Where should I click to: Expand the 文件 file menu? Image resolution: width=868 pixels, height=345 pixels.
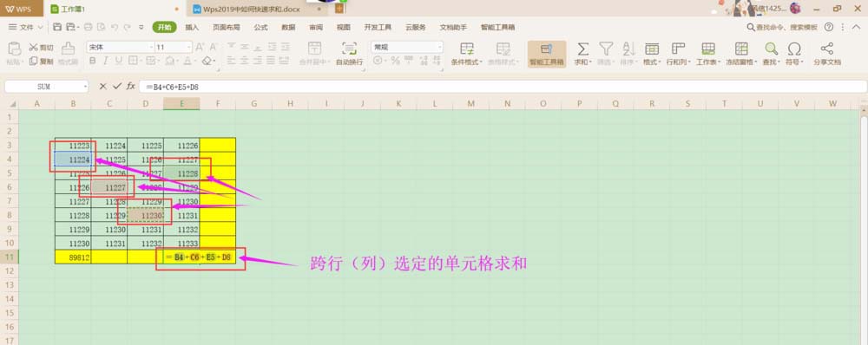coord(25,27)
